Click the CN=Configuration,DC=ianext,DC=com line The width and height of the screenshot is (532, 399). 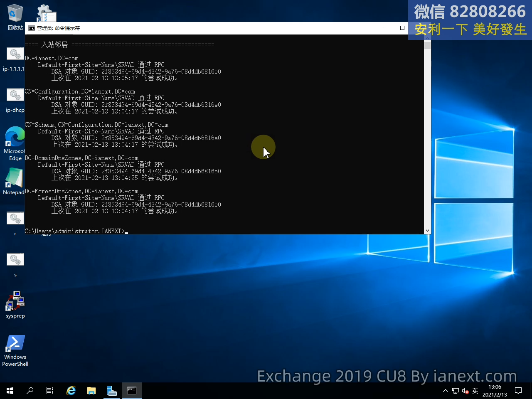[80, 91]
